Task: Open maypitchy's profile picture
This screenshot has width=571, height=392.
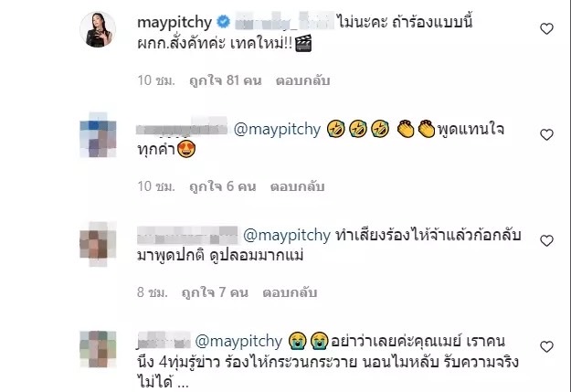Action: click(98, 29)
